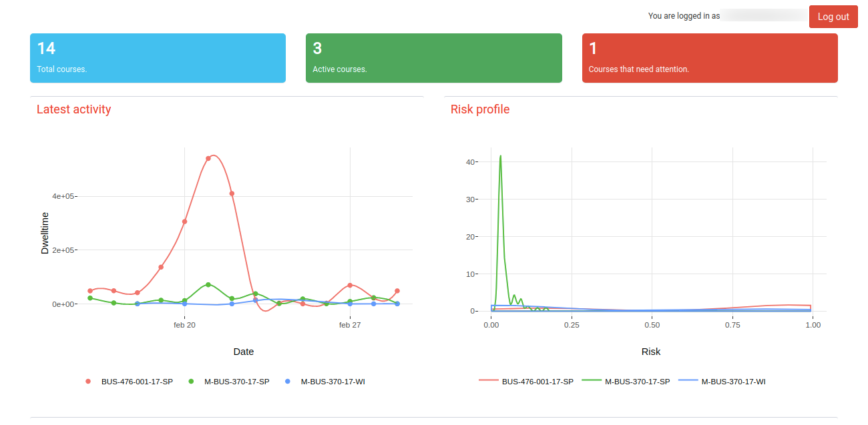Click the 40 tick on risk chart

[x=470, y=162]
